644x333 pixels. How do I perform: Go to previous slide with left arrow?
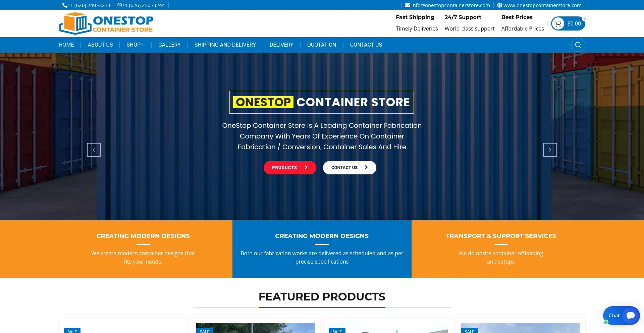(94, 150)
